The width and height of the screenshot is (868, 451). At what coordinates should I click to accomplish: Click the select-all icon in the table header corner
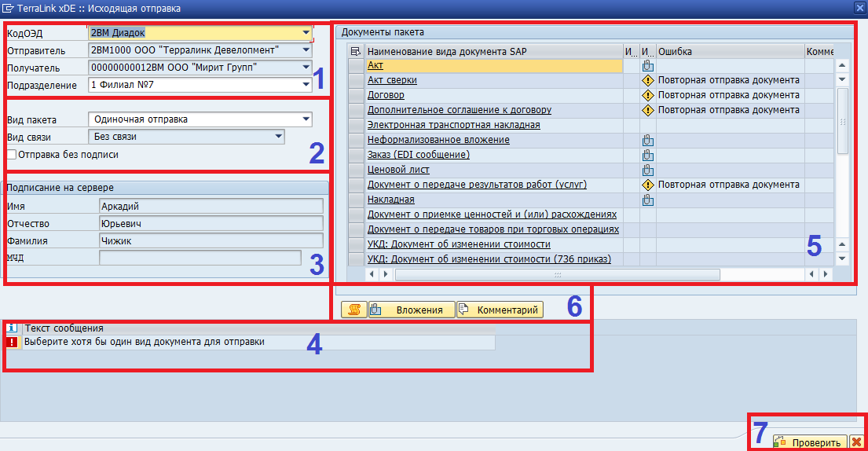[x=356, y=51]
